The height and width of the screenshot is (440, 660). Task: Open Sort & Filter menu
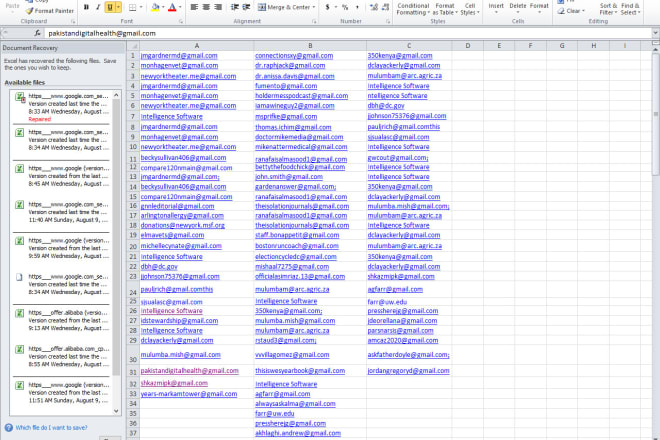(608, 9)
